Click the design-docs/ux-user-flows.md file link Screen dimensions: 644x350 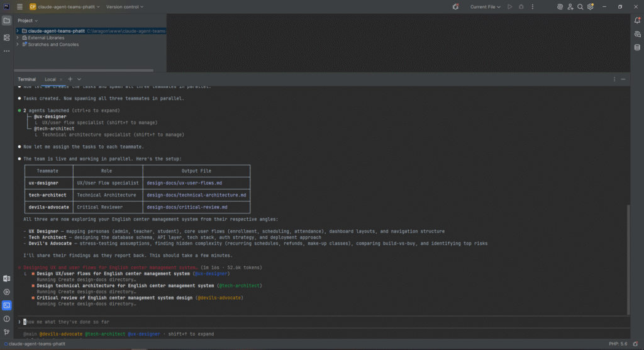pyautogui.click(x=184, y=183)
